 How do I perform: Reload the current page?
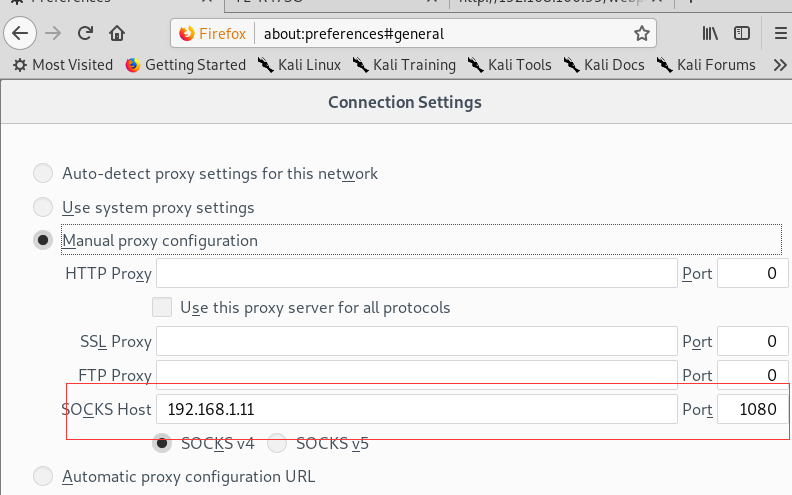tap(86, 33)
